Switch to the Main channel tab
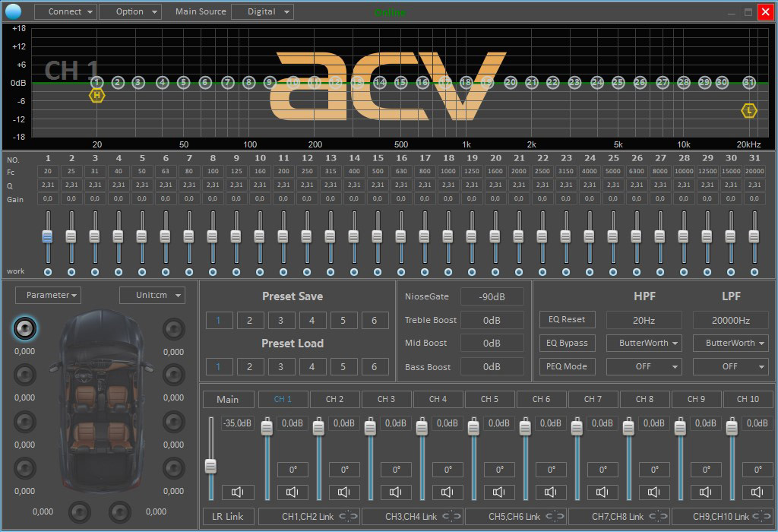The width and height of the screenshot is (778, 532). pyautogui.click(x=228, y=399)
